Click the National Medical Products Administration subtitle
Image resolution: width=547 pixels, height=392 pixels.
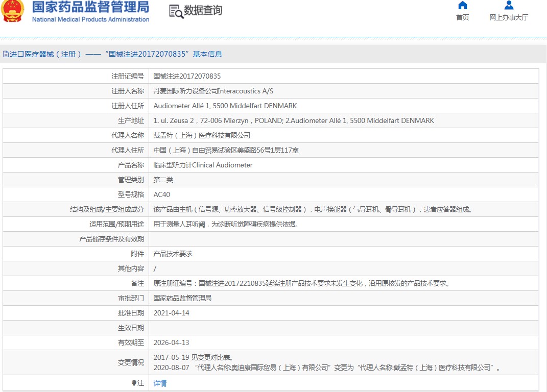pos(91,19)
